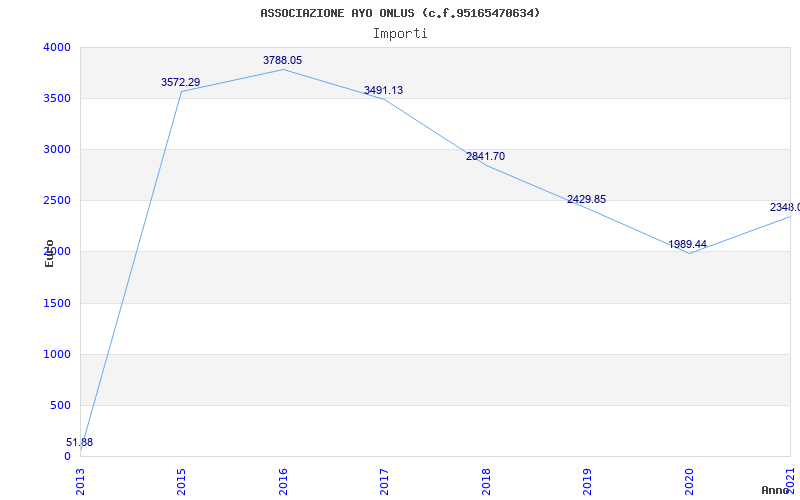Click the 2013 x-axis year label
The image size is (800, 500).
pyautogui.click(x=80, y=482)
